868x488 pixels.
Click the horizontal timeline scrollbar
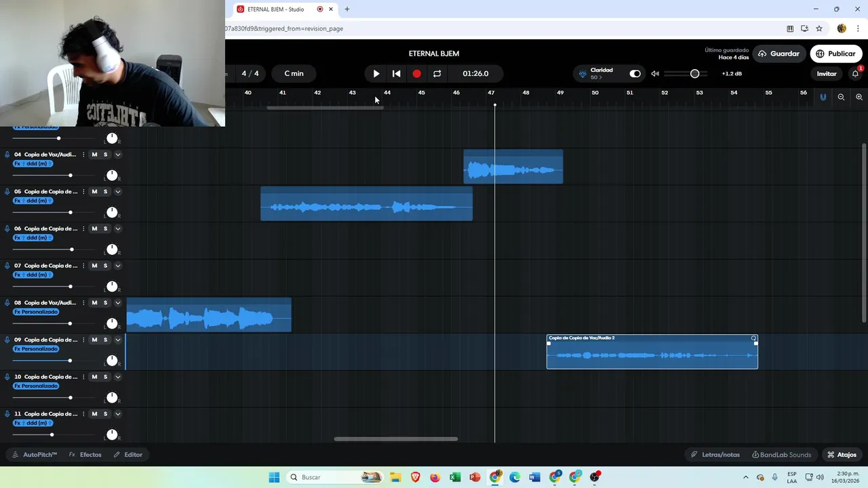396,439
